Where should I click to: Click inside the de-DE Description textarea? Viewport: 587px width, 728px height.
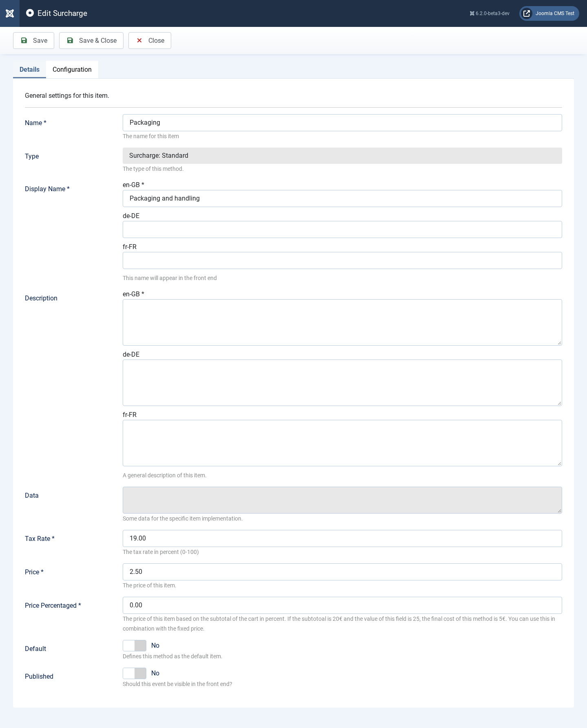pyautogui.click(x=342, y=383)
